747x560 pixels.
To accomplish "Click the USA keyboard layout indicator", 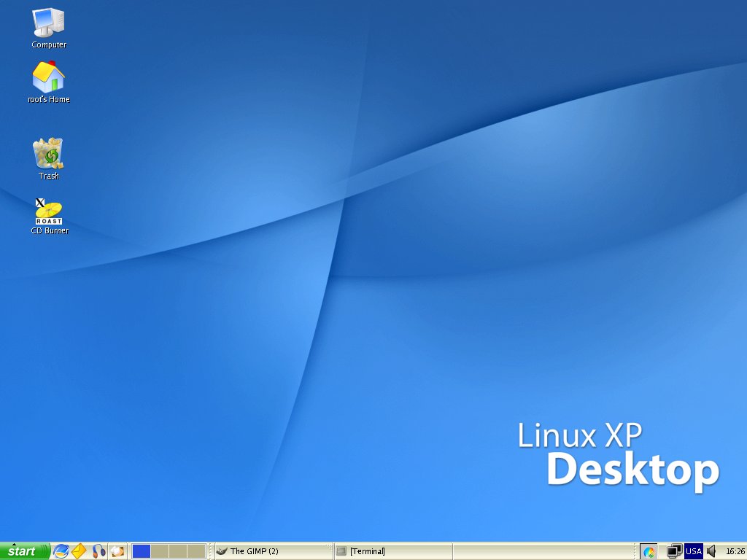I will 693,551.
